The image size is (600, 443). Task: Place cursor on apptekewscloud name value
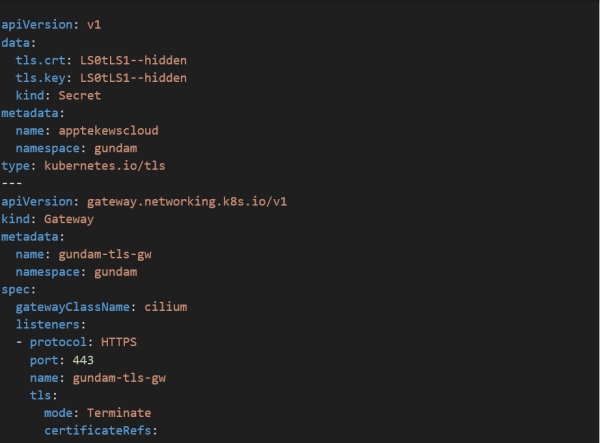(x=108, y=130)
